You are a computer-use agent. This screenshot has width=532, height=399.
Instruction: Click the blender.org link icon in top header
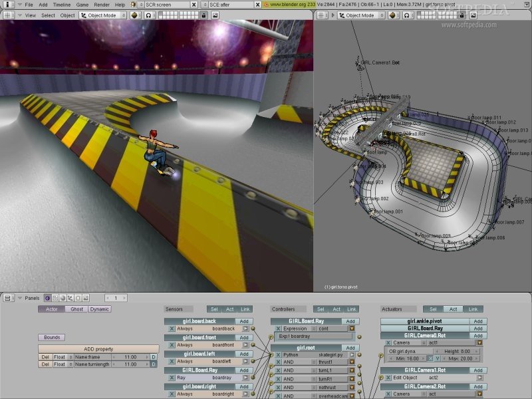(266, 5)
